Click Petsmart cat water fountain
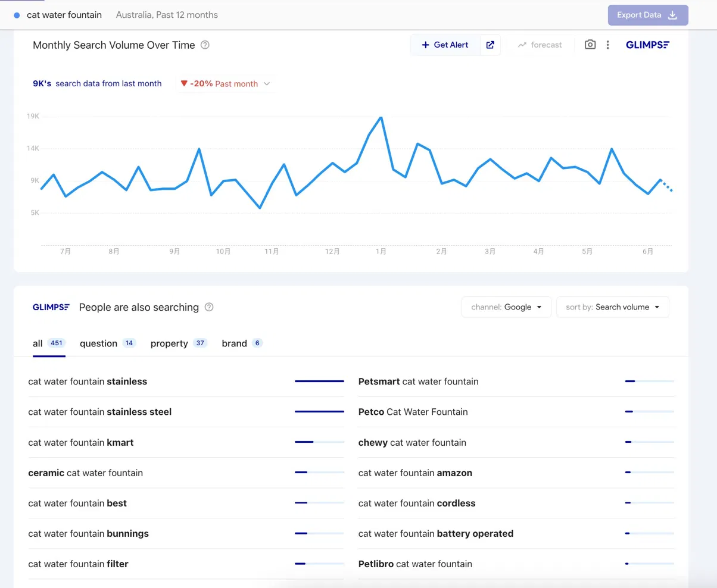The image size is (717, 588). (x=419, y=381)
